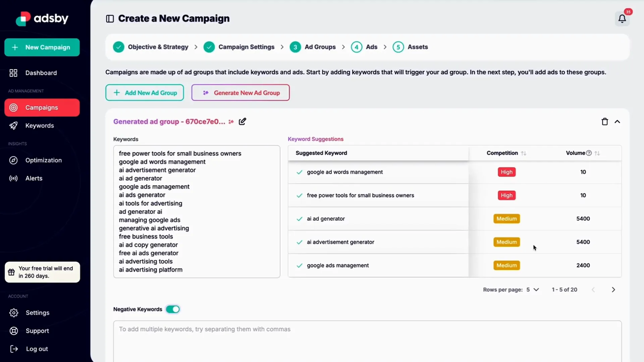Click the New Campaign button icon
Image resolution: width=644 pixels, height=362 pixels.
tap(15, 47)
